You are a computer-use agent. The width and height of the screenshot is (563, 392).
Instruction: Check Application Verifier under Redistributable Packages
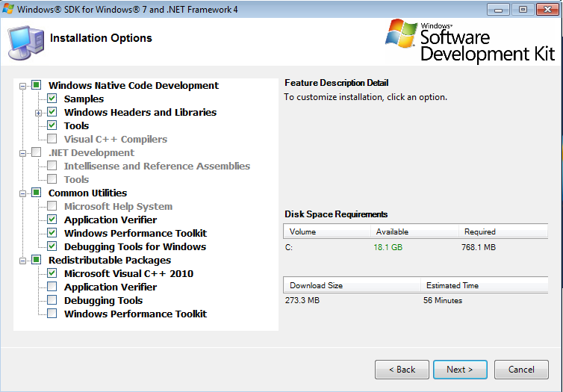(52, 287)
